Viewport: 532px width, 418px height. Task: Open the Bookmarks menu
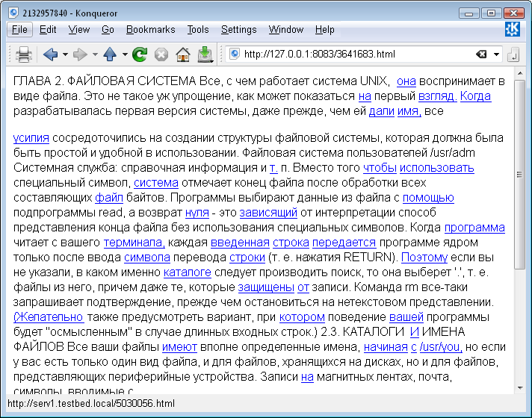click(x=151, y=30)
